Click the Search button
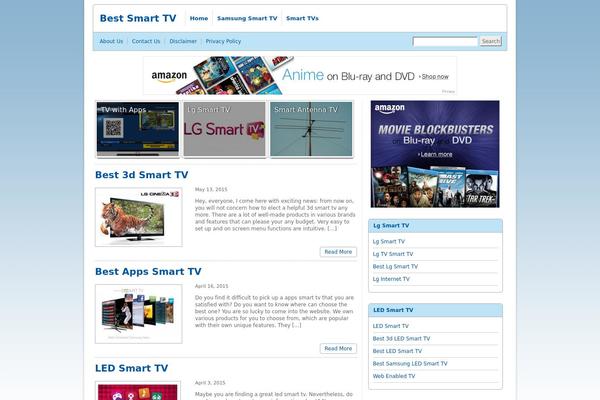600x400 pixels. point(491,41)
